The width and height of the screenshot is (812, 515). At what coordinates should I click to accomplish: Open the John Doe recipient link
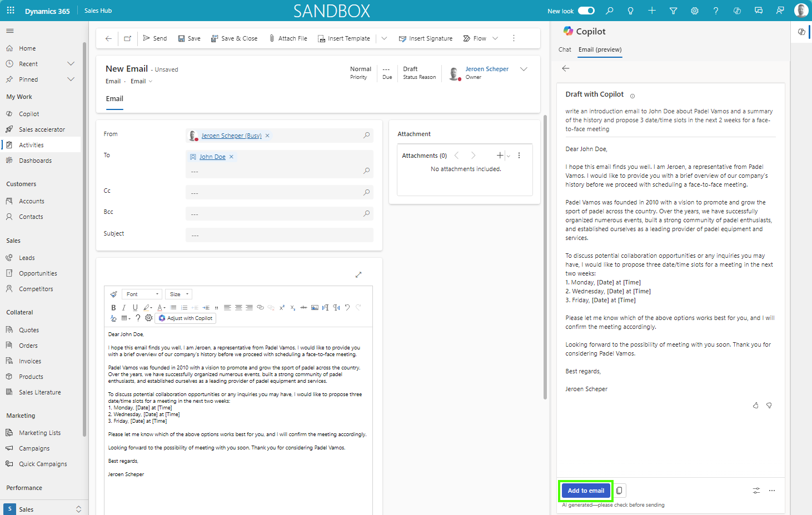click(x=212, y=157)
